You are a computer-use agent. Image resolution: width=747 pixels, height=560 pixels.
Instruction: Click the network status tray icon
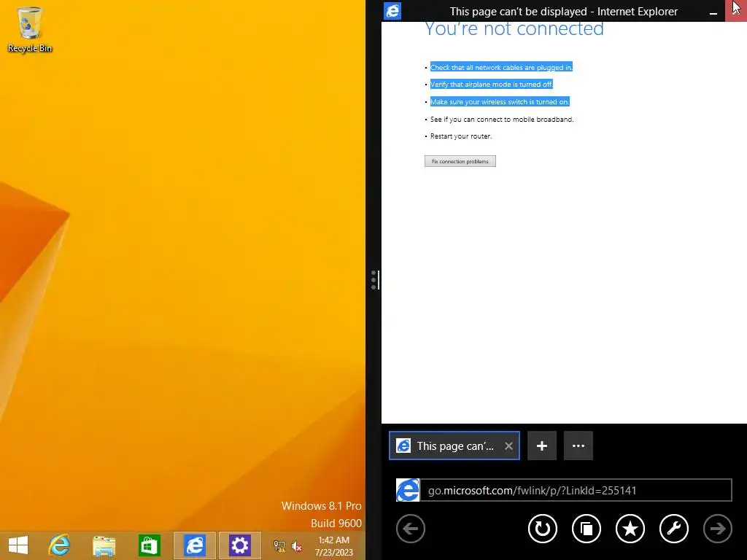279,546
